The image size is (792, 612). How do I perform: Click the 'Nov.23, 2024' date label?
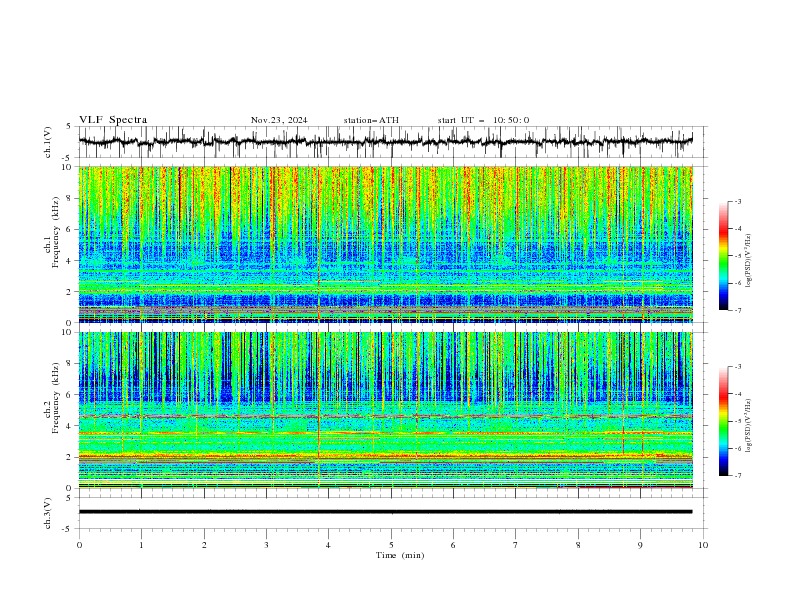(x=279, y=120)
